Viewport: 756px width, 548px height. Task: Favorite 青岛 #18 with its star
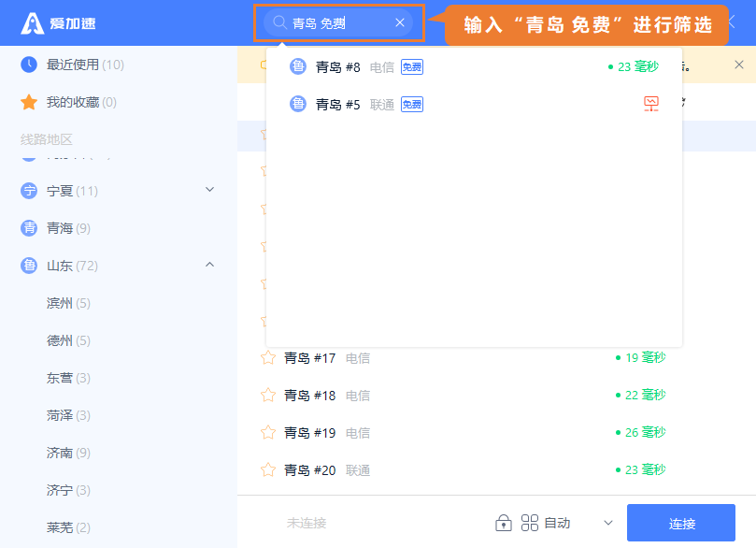(268, 395)
